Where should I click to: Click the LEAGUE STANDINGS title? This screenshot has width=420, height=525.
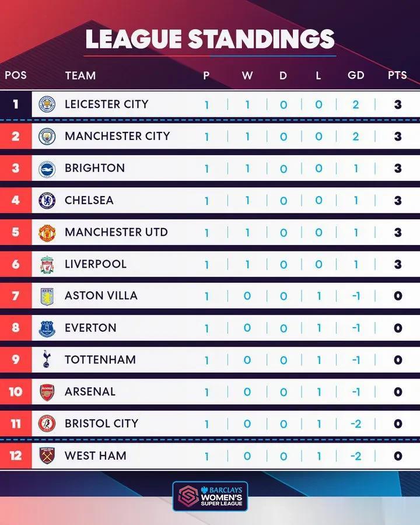pyautogui.click(x=210, y=39)
